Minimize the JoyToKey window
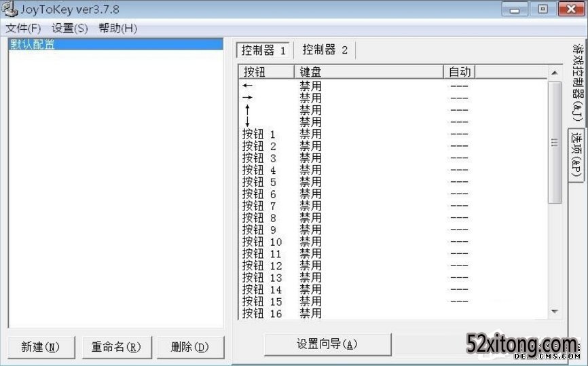 [x=514, y=10]
